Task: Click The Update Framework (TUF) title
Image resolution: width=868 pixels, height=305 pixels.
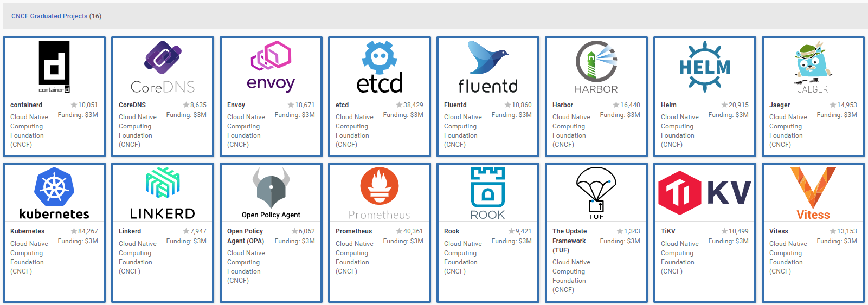Action: [x=569, y=241]
